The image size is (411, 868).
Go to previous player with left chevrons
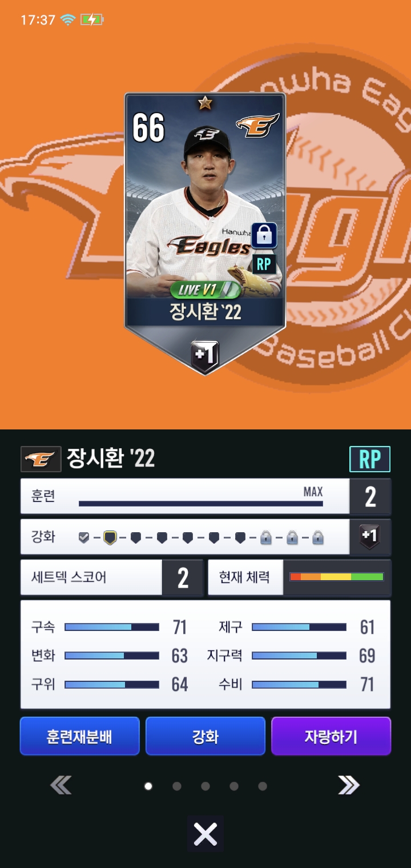61,786
